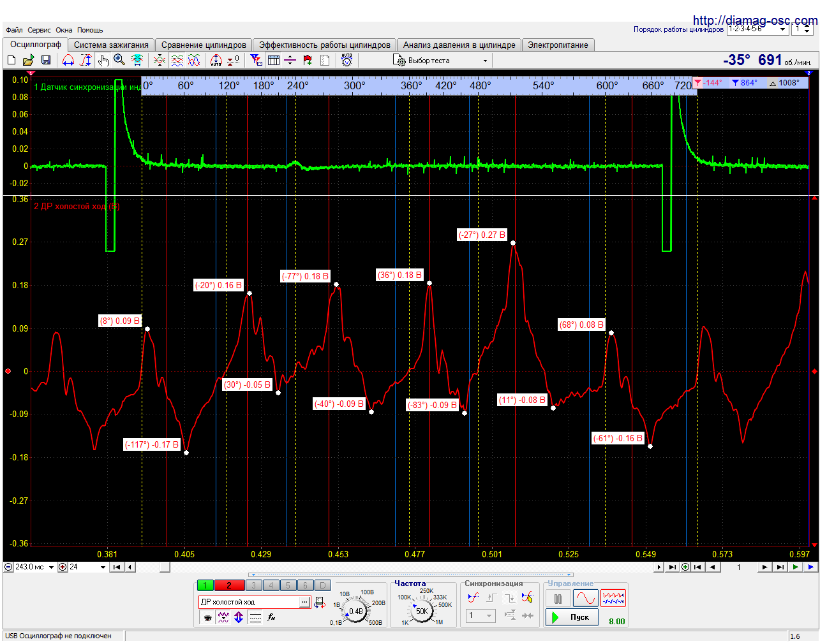Screen dimensions: 827x644
Task: Click the 50K frequency knob
Action: (422, 611)
